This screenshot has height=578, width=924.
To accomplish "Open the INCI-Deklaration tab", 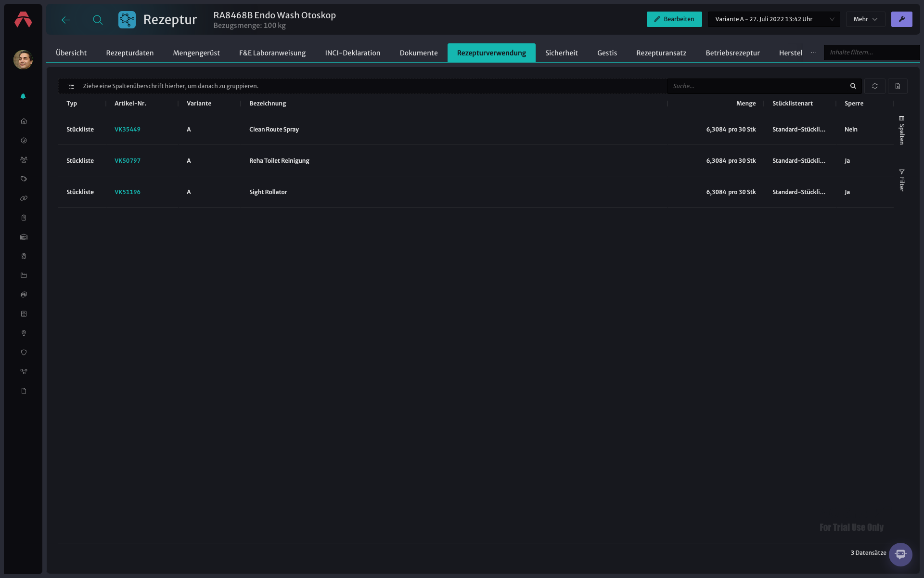I will [353, 53].
